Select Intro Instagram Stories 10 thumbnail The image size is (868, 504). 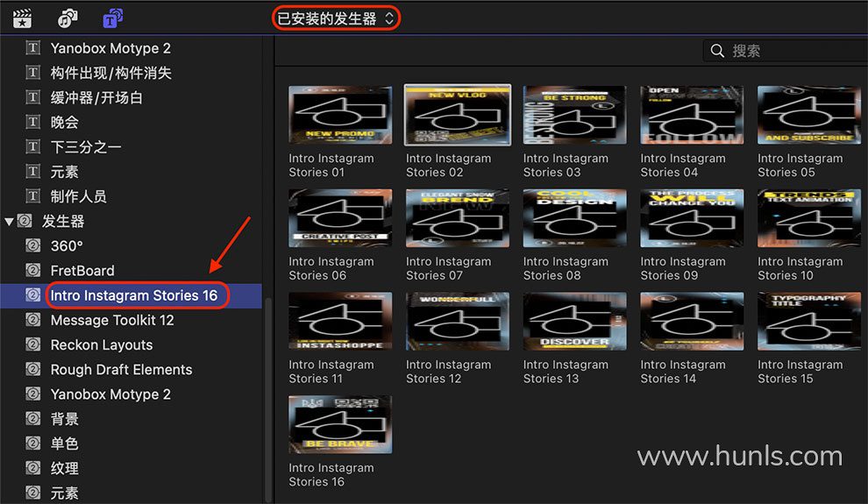[x=809, y=218]
